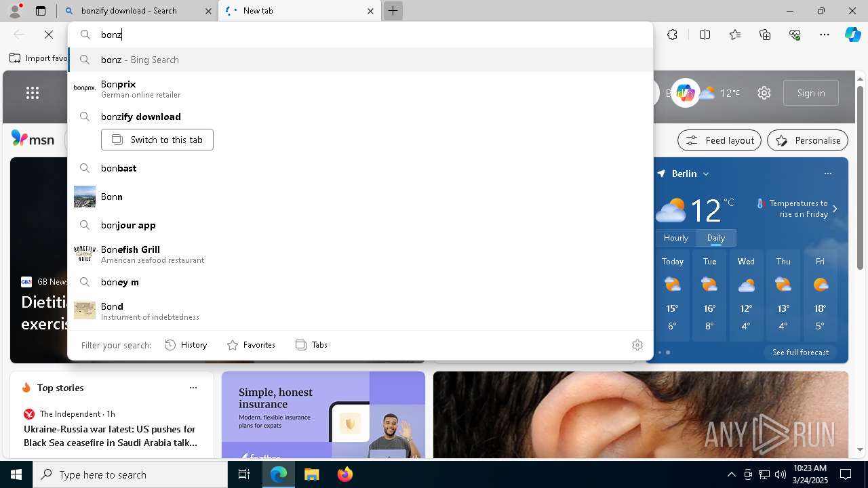Choose bonz - Bing Search suggestion
The height and width of the screenshot is (488, 868).
pyautogui.click(x=360, y=60)
